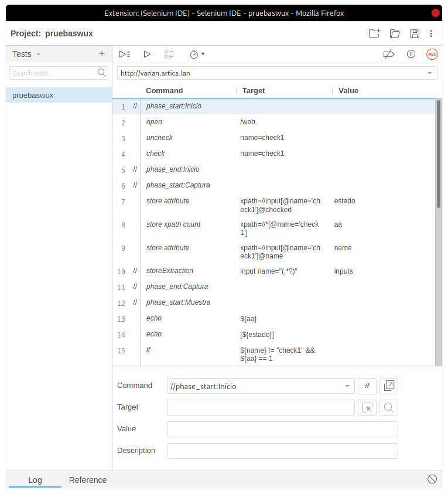Viewport: 448px width, 494px height.
Task: Switch to the Log tab
Action: 35,480
